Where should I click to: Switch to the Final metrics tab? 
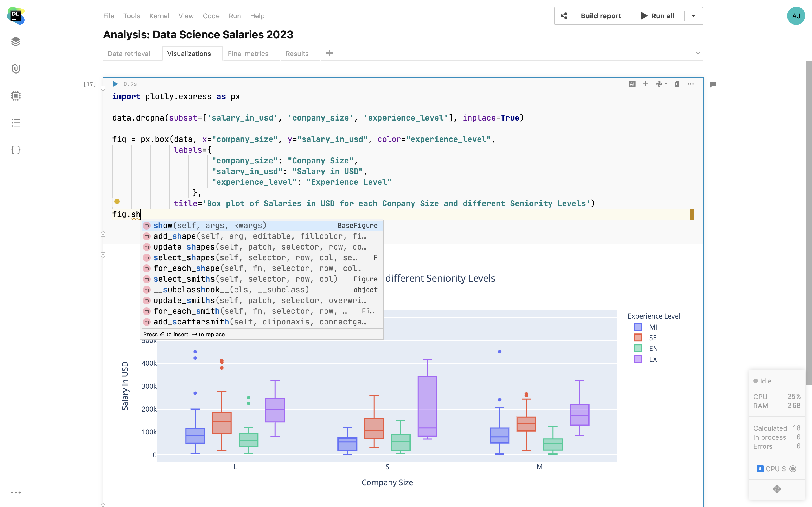tap(248, 54)
